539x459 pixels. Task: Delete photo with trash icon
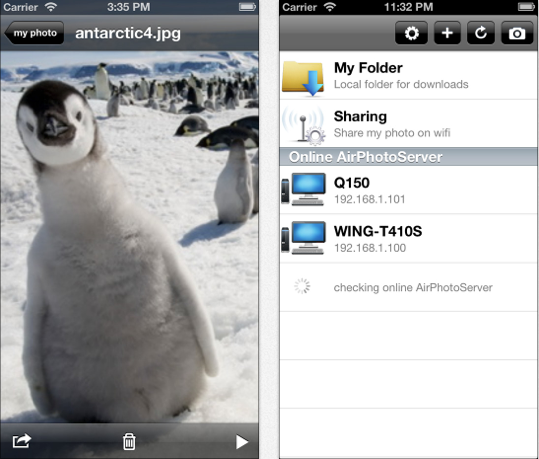(x=129, y=441)
